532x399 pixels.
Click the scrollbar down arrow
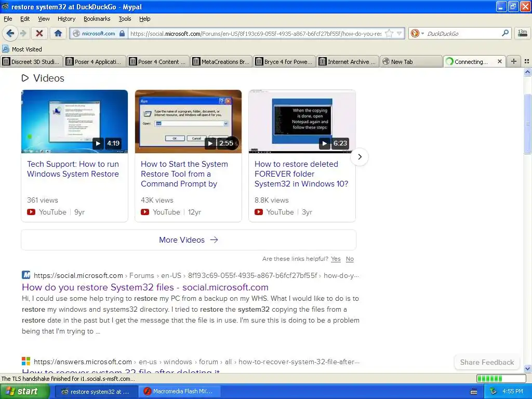point(528,368)
